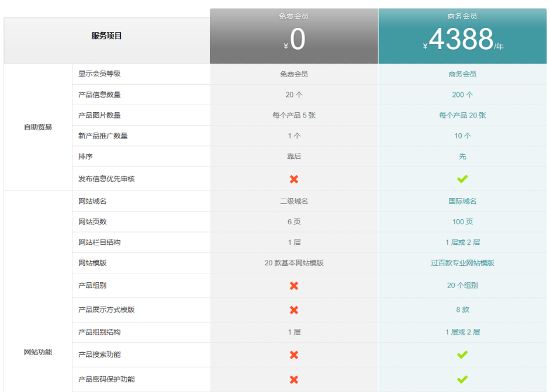Select the 商务会员 ¥4388/年 plan header
This screenshot has width=550, height=392.
[x=462, y=36]
